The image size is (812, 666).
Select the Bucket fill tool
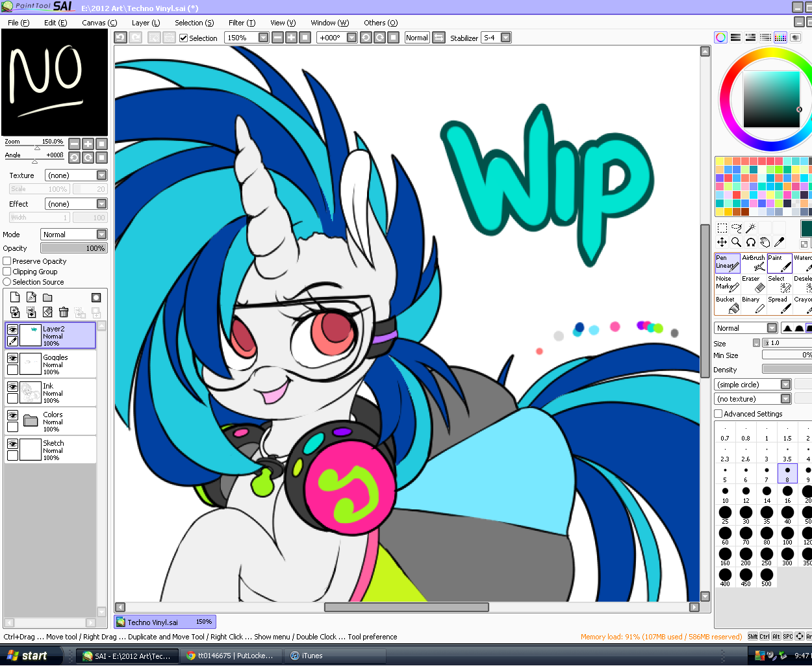[x=728, y=305]
